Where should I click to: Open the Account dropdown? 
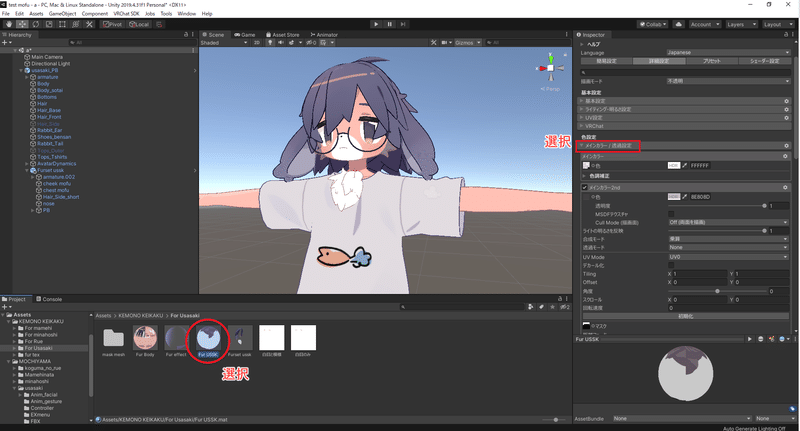[705, 24]
